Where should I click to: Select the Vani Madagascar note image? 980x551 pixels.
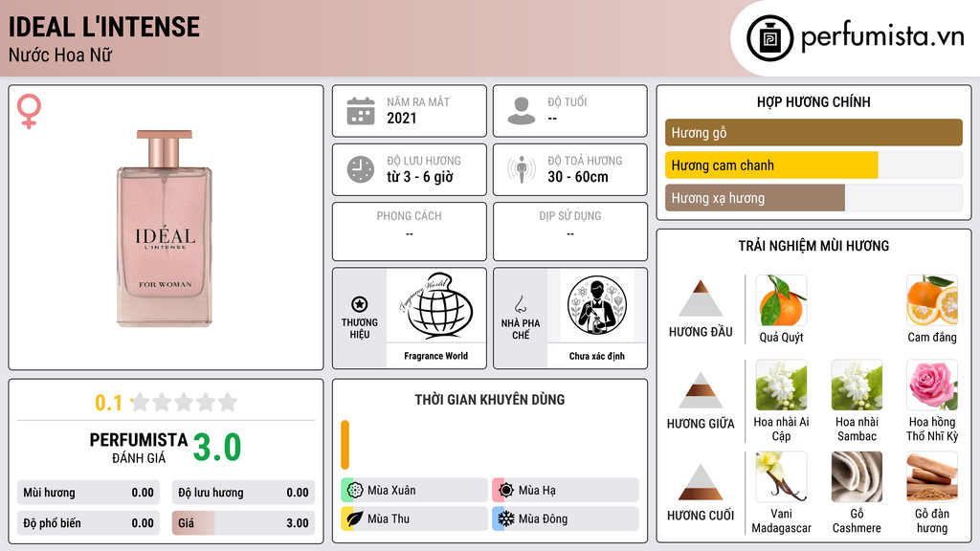(781, 476)
